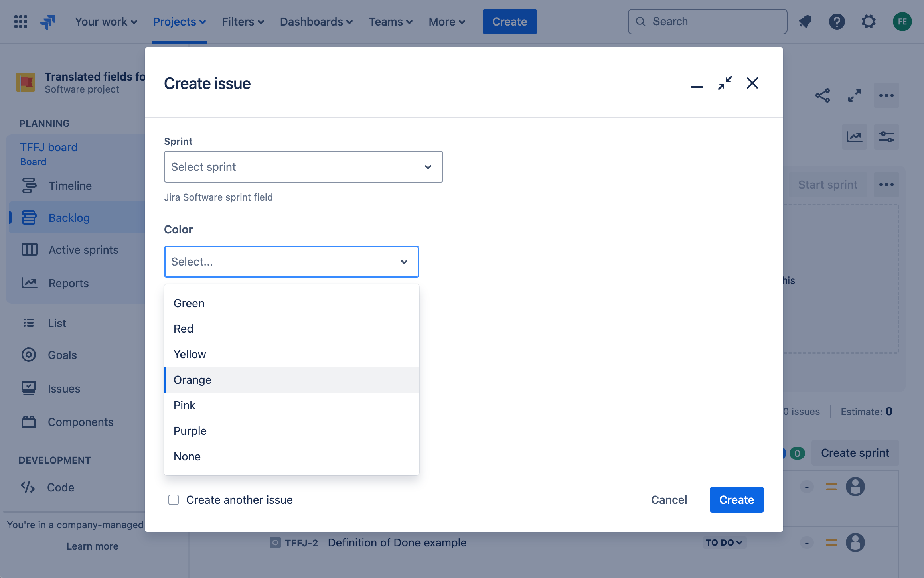The width and height of the screenshot is (924, 578).
Task: Collapse the Color select dropdown
Action: [404, 262]
